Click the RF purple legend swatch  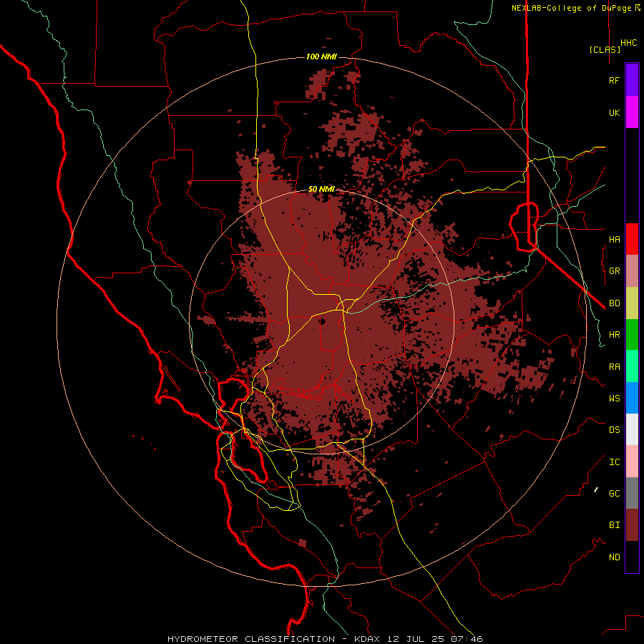click(632, 80)
